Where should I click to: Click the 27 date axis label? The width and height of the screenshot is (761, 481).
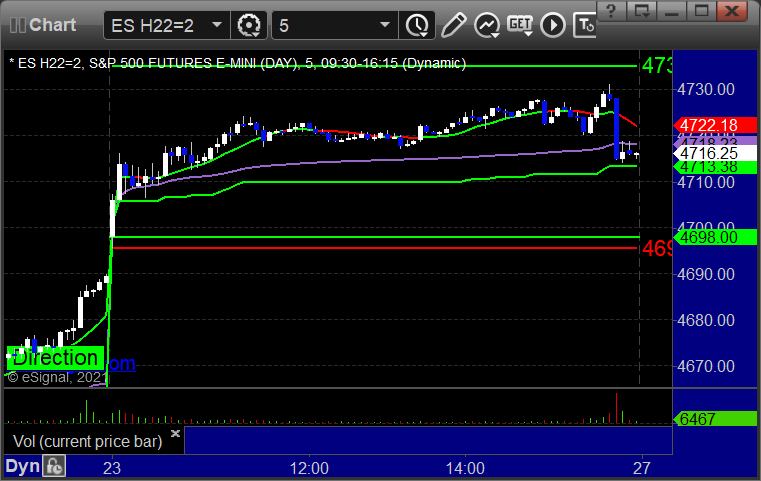click(642, 468)
